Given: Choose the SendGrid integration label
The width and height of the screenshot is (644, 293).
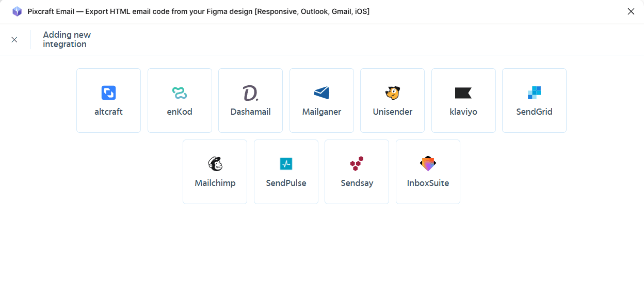Looking at the screenshot, I should (x=535, y=112).
